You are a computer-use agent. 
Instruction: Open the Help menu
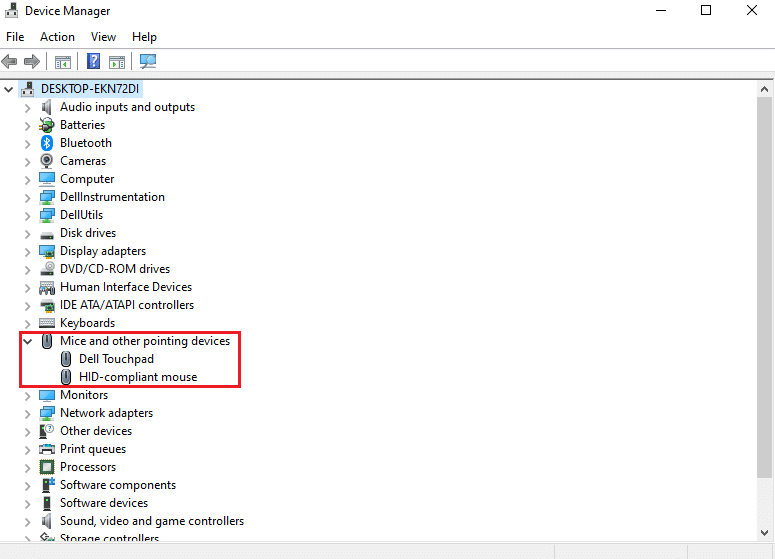[x=144, y=37]
